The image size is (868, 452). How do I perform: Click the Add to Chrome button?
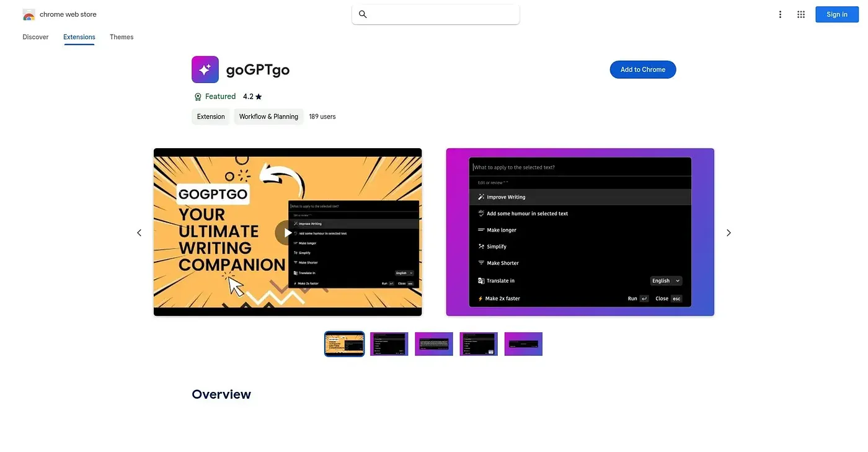(643, 69)
